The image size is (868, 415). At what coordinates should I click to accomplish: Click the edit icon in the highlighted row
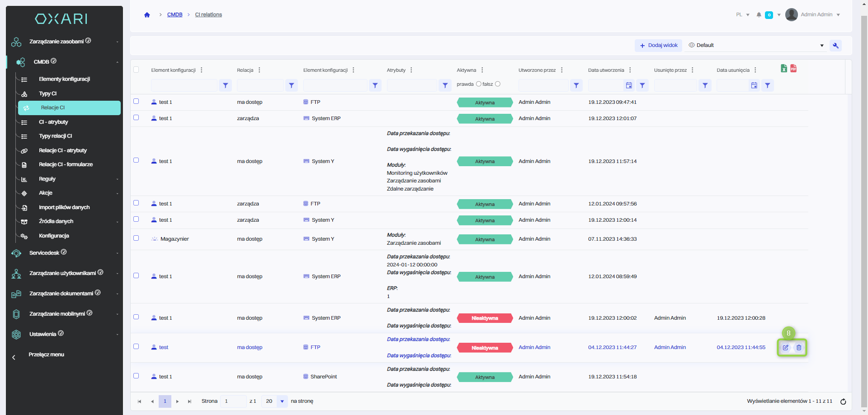click(786, 348)
